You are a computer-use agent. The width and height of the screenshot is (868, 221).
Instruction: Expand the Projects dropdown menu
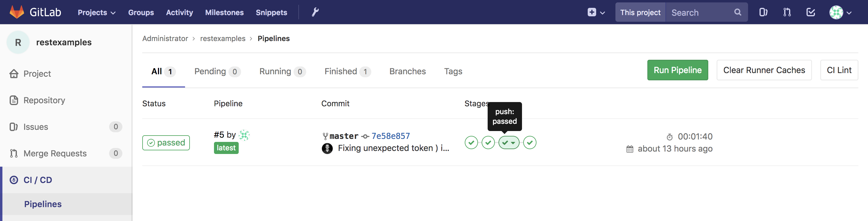click(x=97, y=12)
